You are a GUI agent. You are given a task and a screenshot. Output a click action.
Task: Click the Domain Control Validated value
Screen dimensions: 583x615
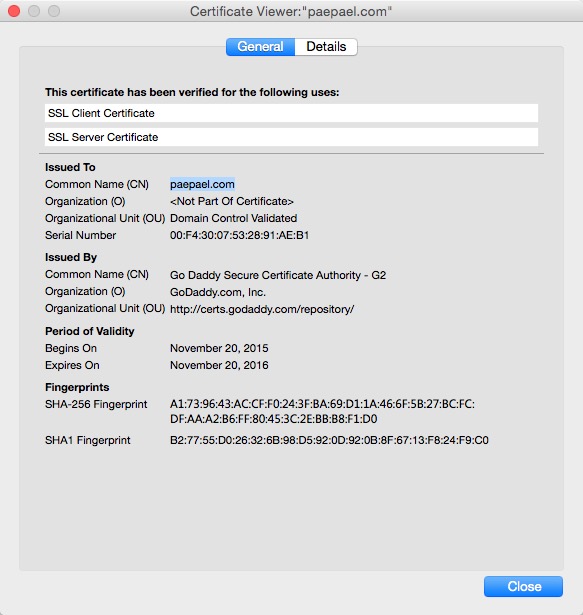click(233, 218)
